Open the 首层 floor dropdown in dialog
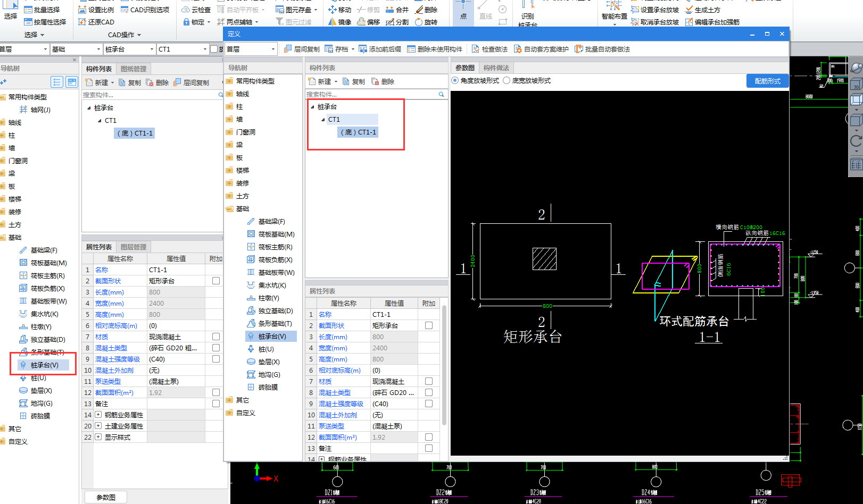Screen dimensions: 863x504 [x=273, y=49]
